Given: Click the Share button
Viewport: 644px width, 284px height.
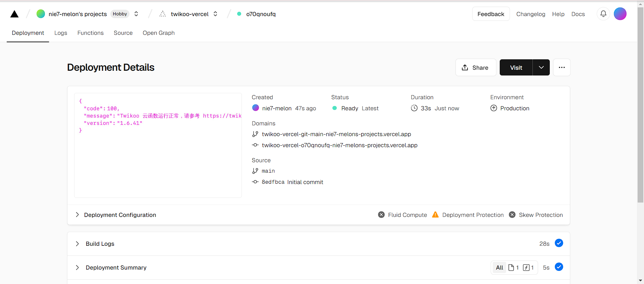Looking at the screenshot, I should pos(476,67).
